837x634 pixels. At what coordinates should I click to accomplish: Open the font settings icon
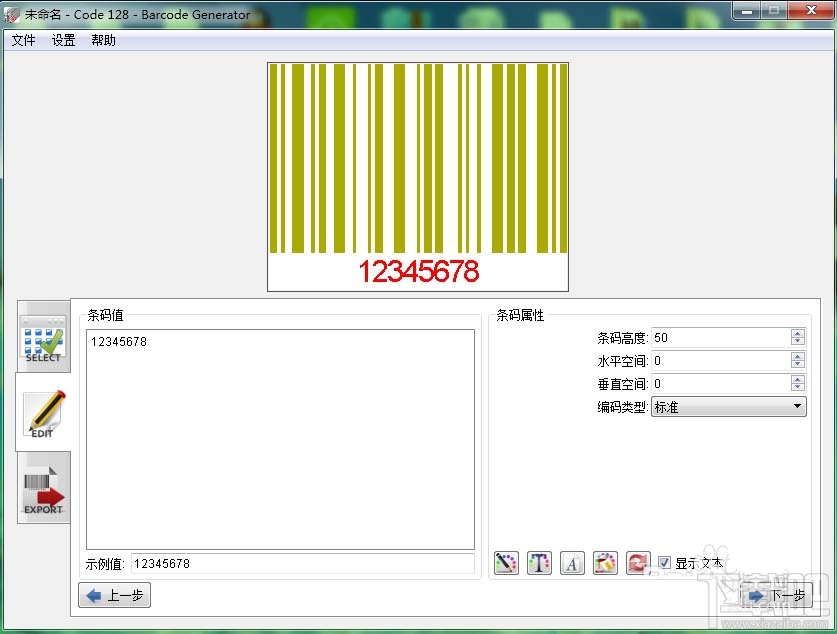point(572,563)
